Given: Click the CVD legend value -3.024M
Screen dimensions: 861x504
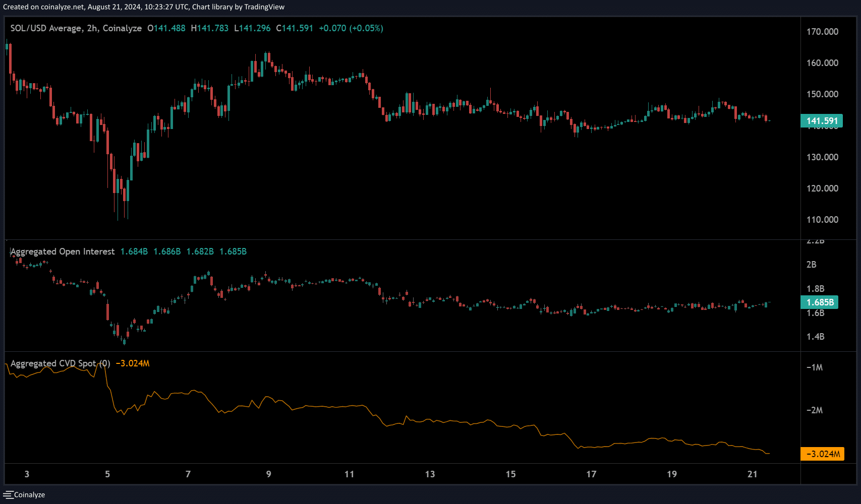Looking at the screenshot, I should [133, 363].
